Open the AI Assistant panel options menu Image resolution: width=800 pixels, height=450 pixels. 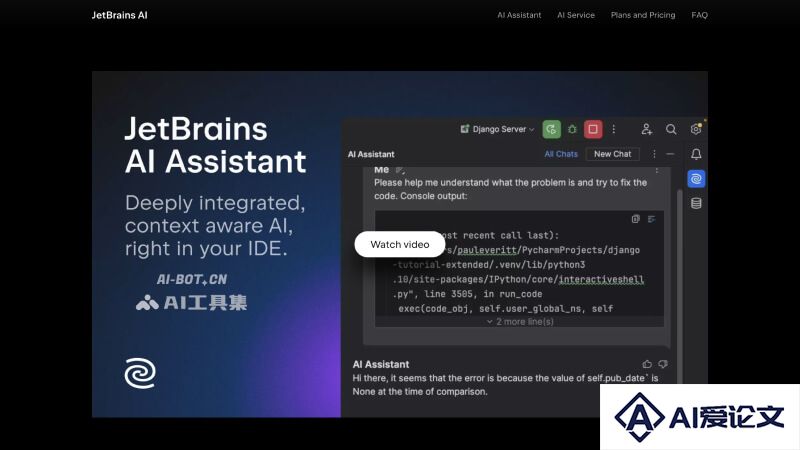click(654, 154)
